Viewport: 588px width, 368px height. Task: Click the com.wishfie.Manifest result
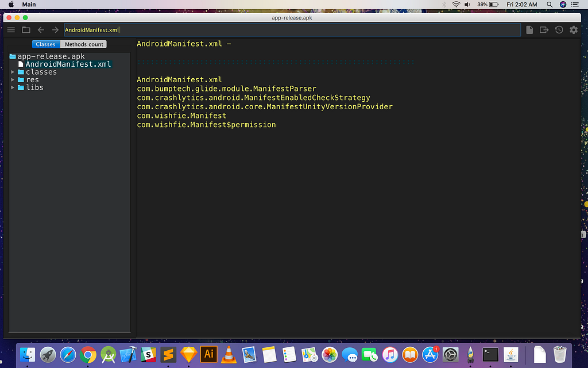[181, 116]
